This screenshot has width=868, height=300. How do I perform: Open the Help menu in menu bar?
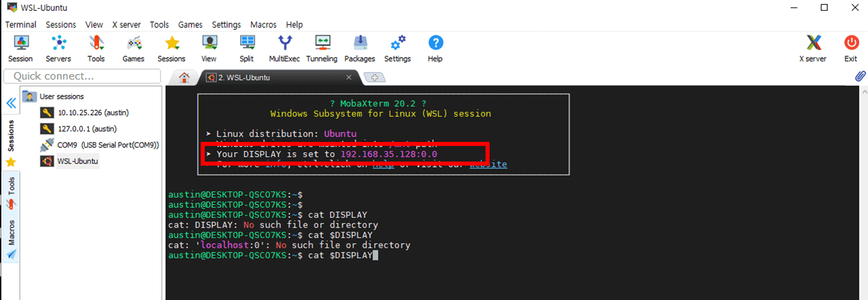[x=294, y=24]
